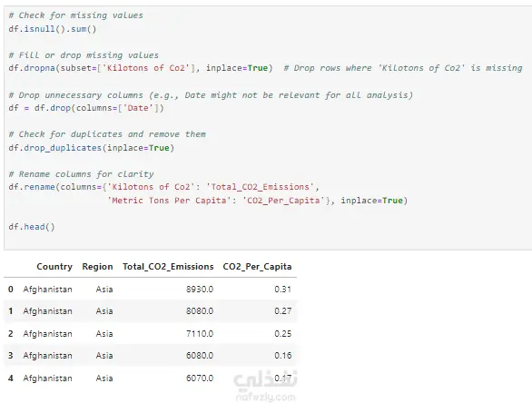Screen dimensions: 532x403
Task: Click the 8930.0 emissions cell
Action: point(200,290)
